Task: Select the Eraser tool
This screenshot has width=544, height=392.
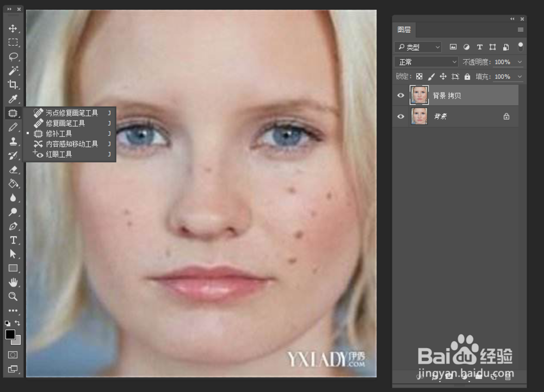Action: tap(13, 170)
